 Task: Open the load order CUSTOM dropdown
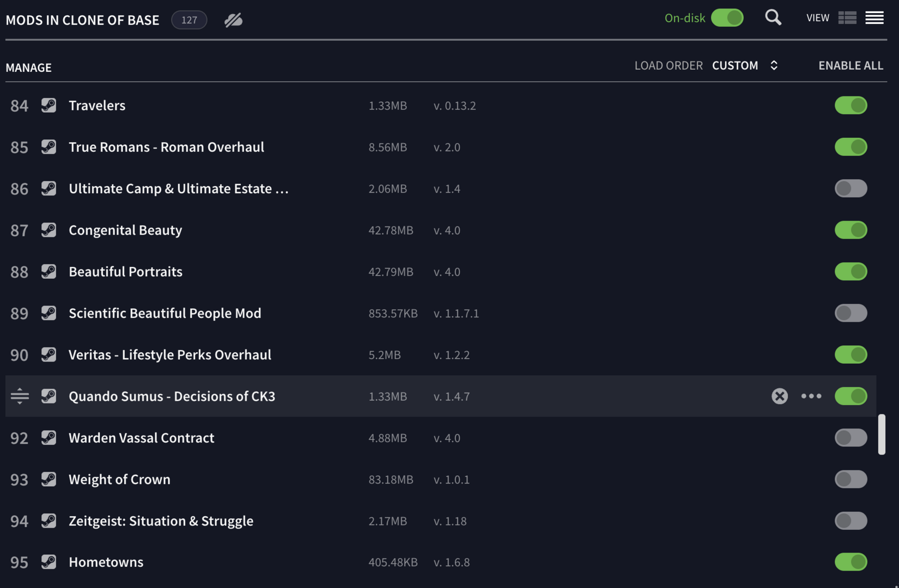(735, 65)
